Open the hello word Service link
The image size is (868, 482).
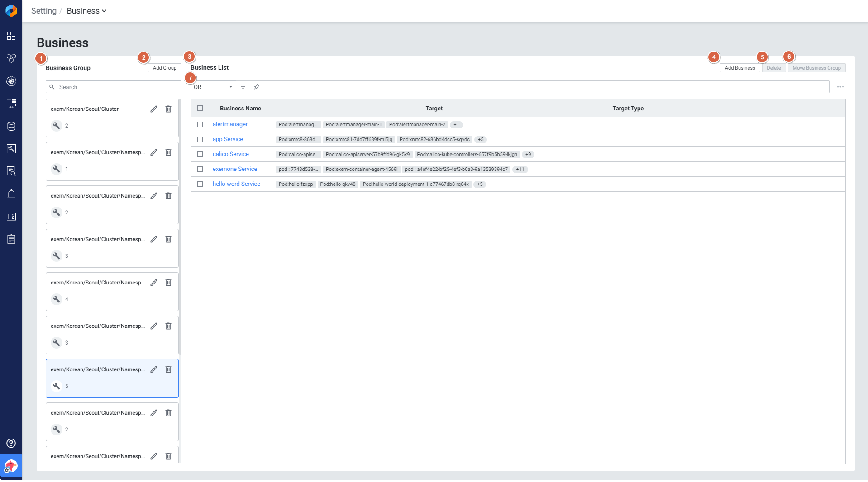coord(236,184)
